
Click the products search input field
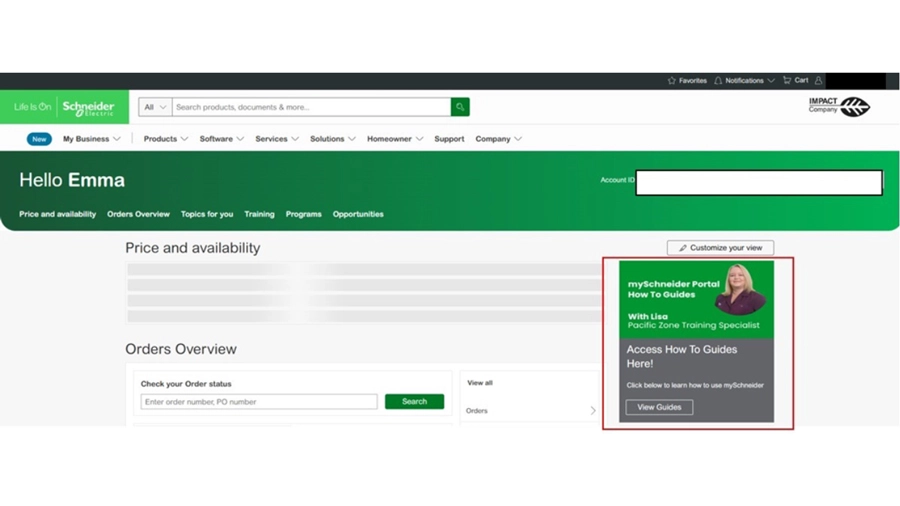tap(311, 107)
